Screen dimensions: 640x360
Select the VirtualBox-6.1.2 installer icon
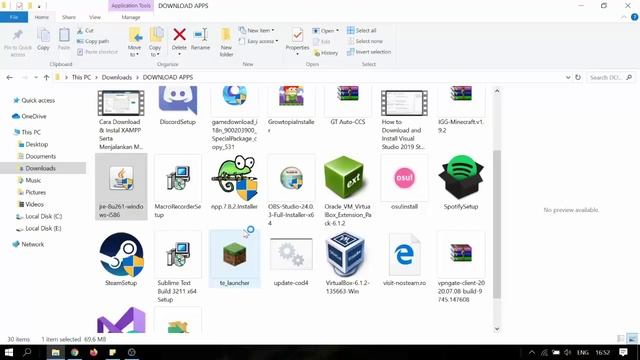click(347, 255)
